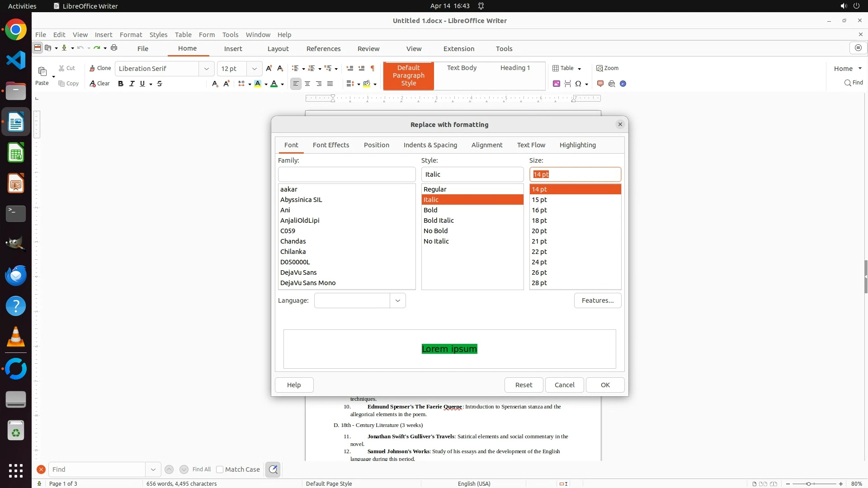Enable the Match Case checkbox
Viewport: 868px width, 488px height.
pos(220,469)
